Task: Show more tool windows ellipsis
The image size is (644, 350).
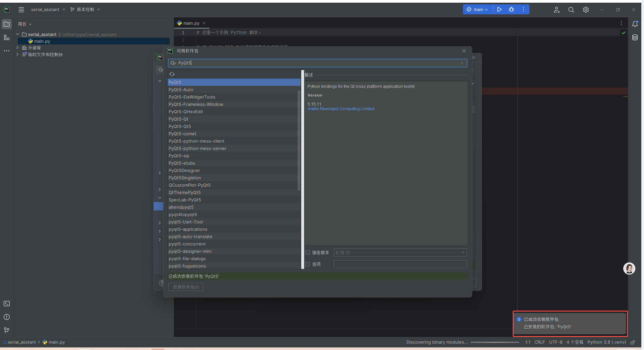Action: (x=7, y=51)
